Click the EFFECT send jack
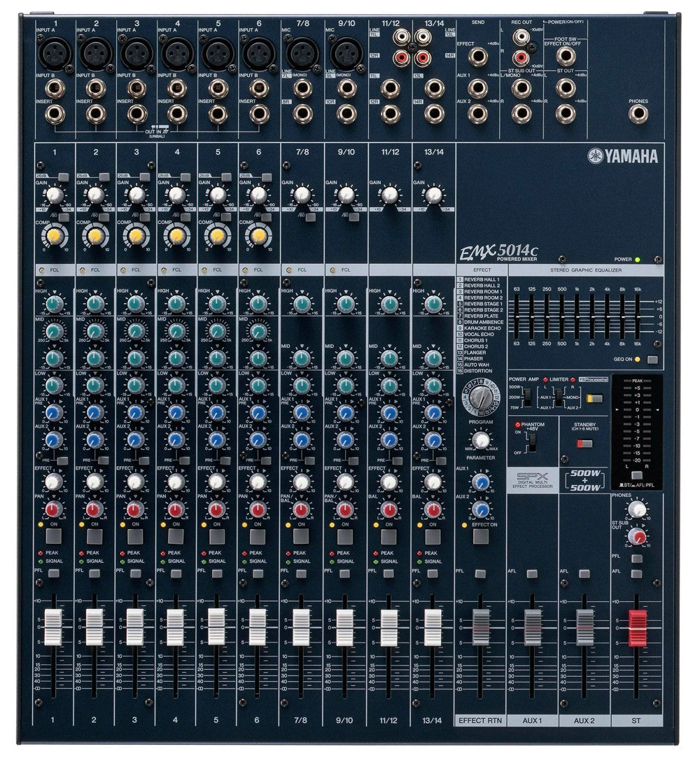This screenshot has width=700, height=765. click(478, 56)
